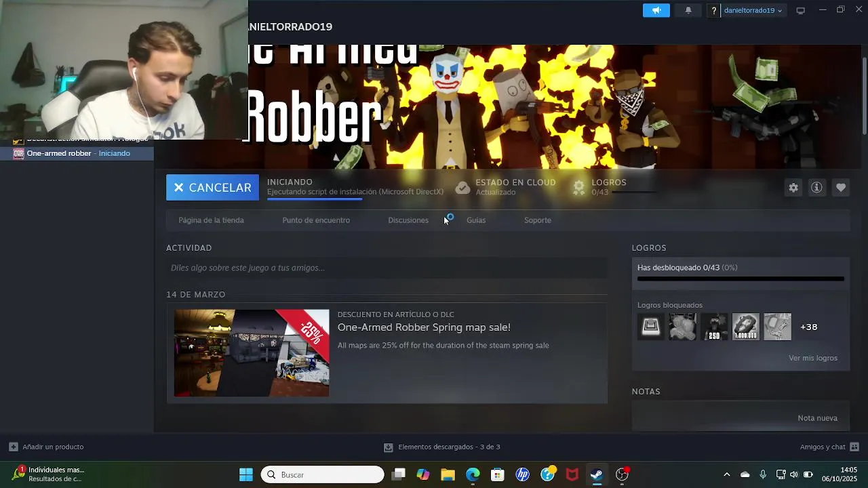The height and width of the screenshot is (488, 868).
Task: Open McAfee from the taskbar
Action: point(572,474)
